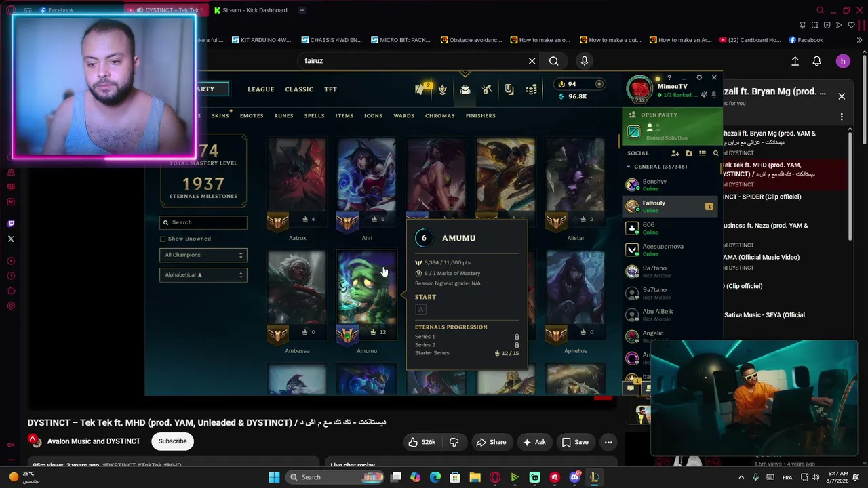Save the video with the Save button
The width and height of the screenshot is (868, 488).
click(x=574, y=442)
